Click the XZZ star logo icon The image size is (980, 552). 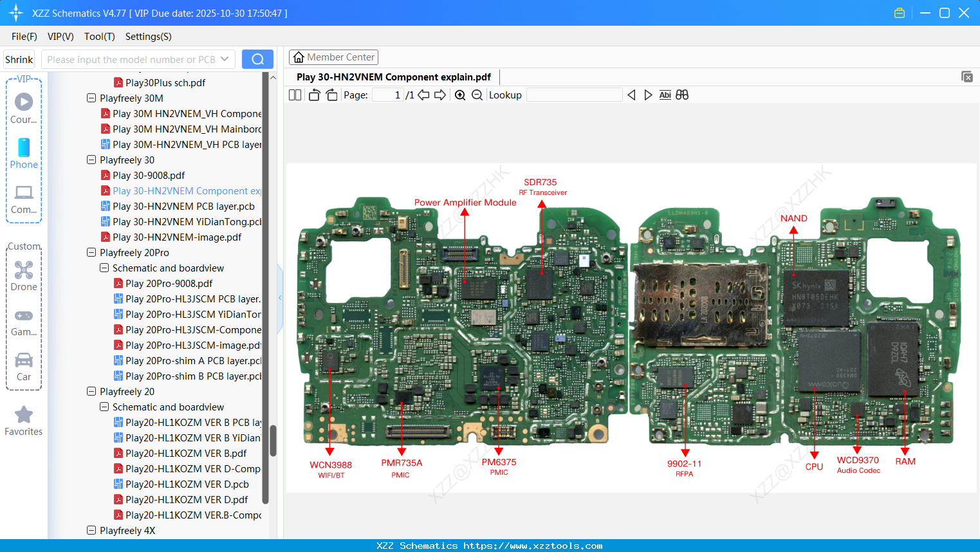click(16, 13)
